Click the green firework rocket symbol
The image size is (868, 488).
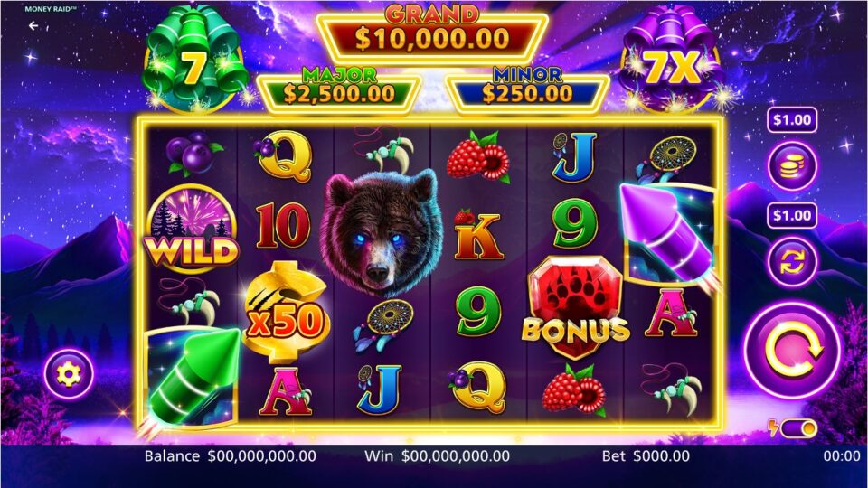(192, 378)
